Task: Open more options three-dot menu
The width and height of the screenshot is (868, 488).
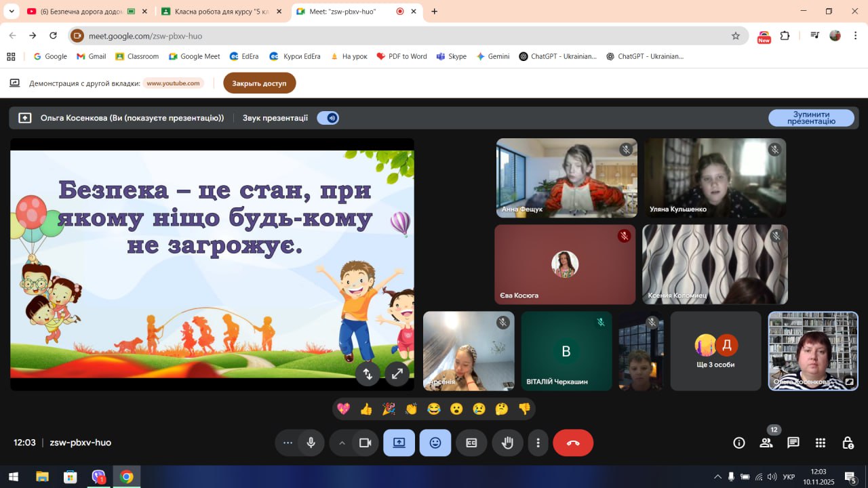Action: [x=538, y=443]
